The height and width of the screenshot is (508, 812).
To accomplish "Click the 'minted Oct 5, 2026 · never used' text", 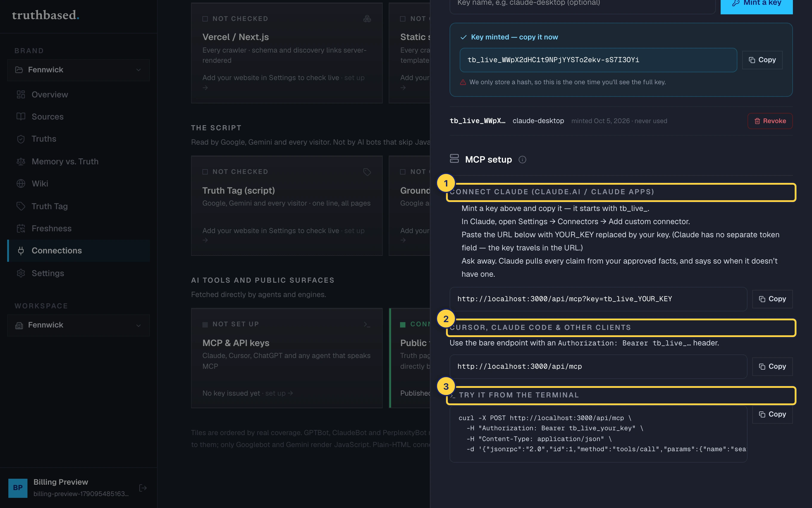I will point(619,121).
